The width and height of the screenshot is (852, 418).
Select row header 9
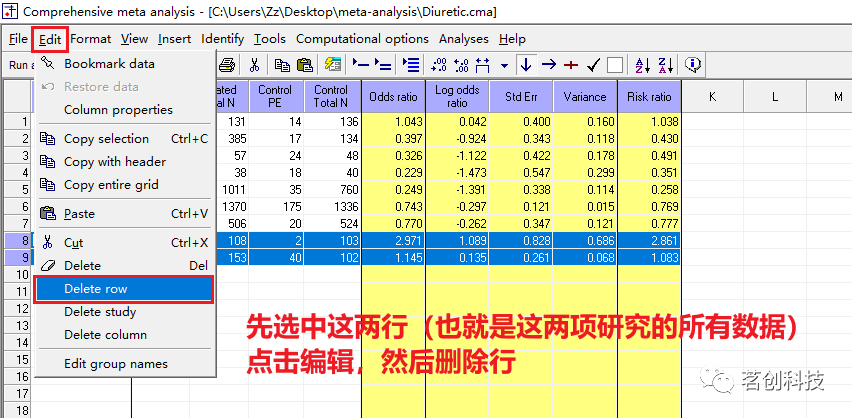16,258
